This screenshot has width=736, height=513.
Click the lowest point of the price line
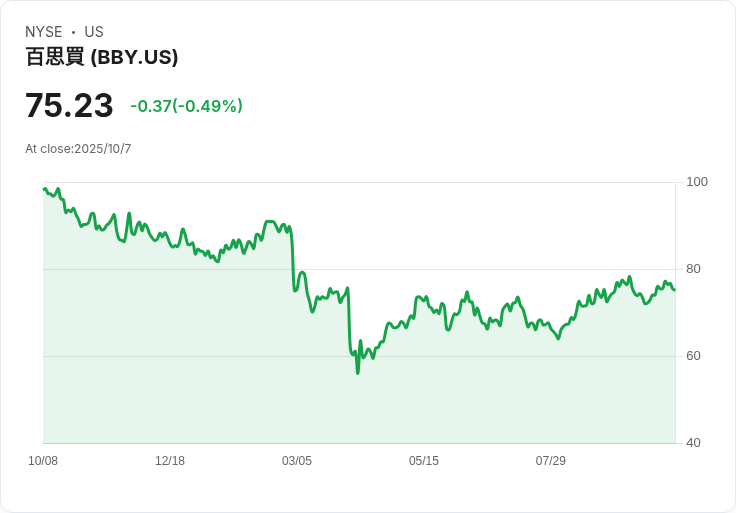(357, 373)
